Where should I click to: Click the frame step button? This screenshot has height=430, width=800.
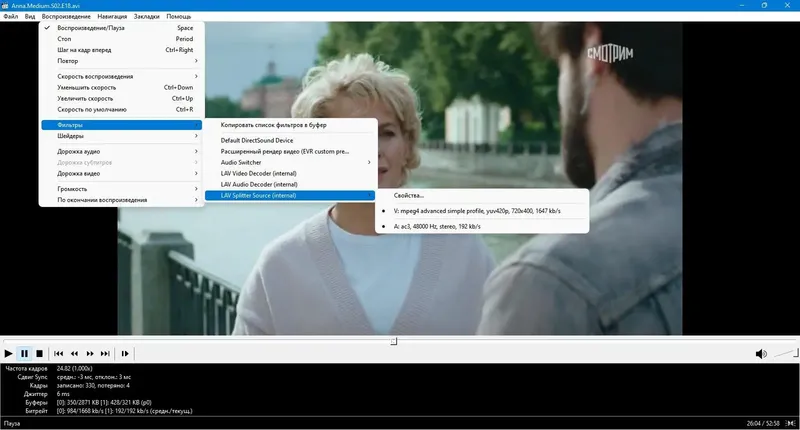click(125, 353)
